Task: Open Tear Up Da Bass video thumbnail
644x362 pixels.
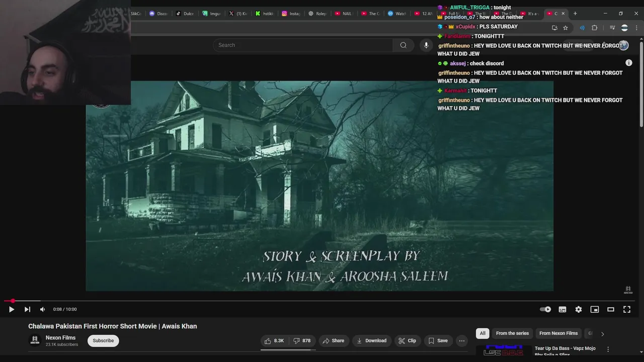Action: coord(504,350)
